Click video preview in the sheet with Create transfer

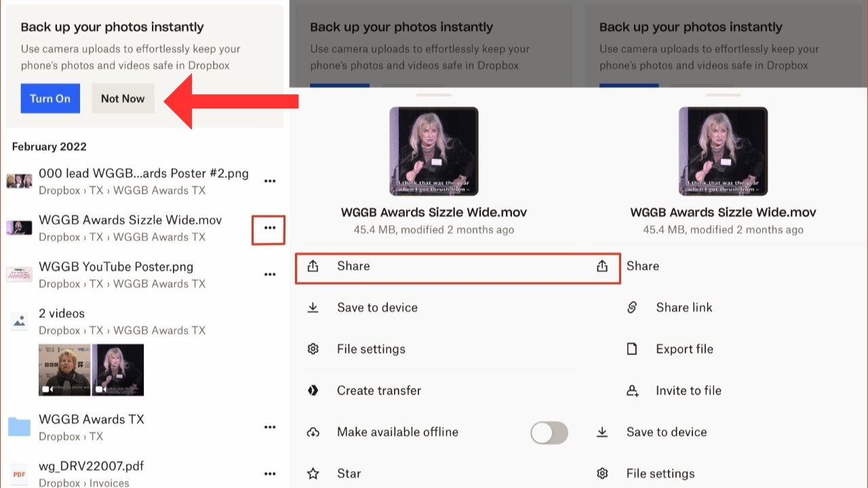(x=434, y=151)
